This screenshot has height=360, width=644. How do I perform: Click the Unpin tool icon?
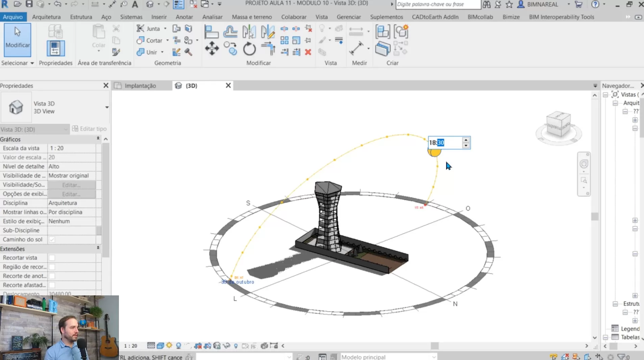308,29
